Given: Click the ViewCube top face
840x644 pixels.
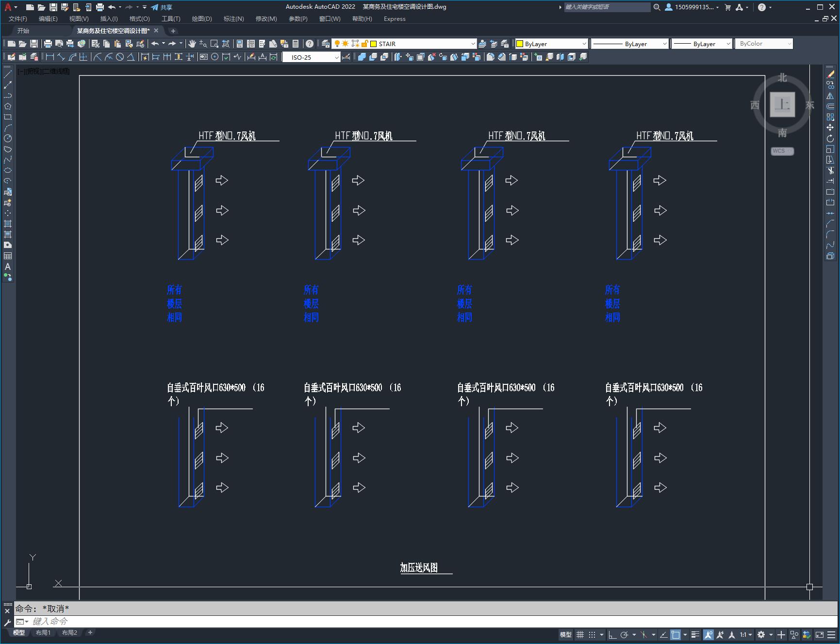Looking at the screenshot, I should [x=782, y=104].
